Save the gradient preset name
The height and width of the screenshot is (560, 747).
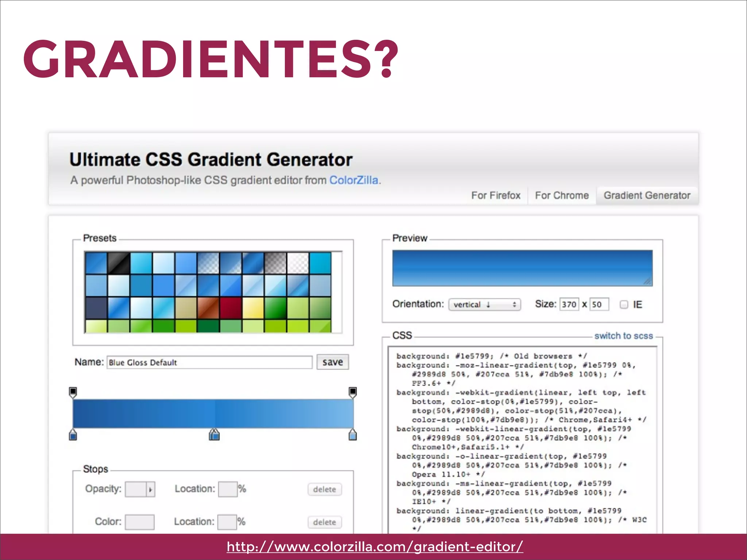333,362
